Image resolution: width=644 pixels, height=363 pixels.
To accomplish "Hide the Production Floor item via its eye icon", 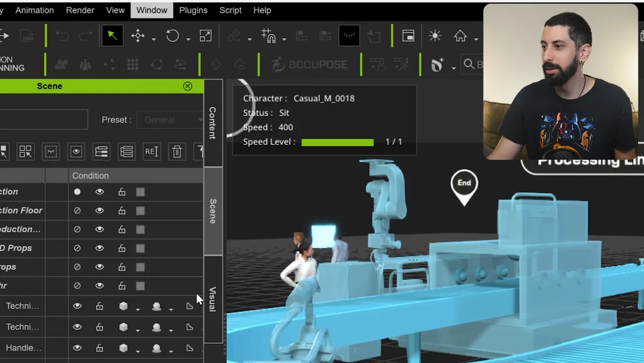I will 99,210.
